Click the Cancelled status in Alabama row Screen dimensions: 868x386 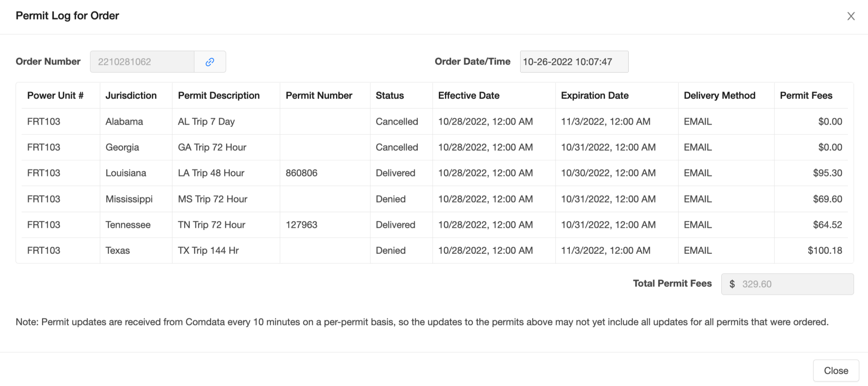pyautogui.click(x=397, y=122)
